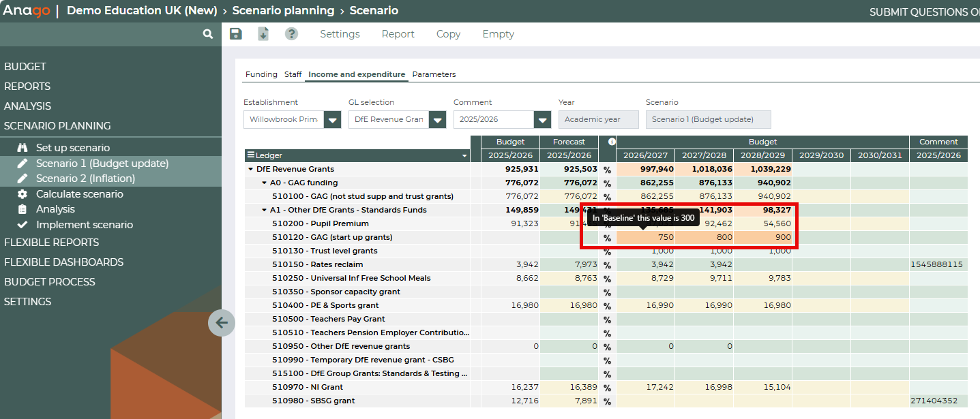Select Scenario 2 (Inflation) in sidebar
980x419 pixels.
coord(85,179)
